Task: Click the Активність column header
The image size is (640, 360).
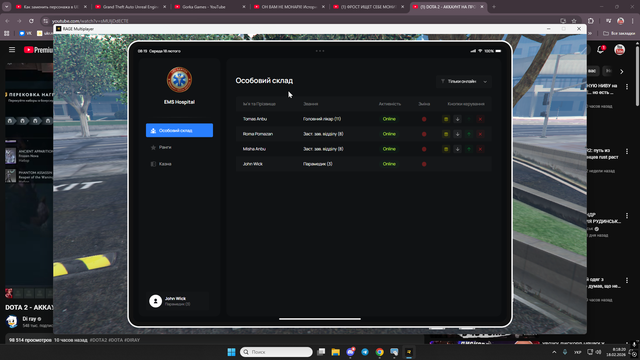Action: (x=390, y=104)
